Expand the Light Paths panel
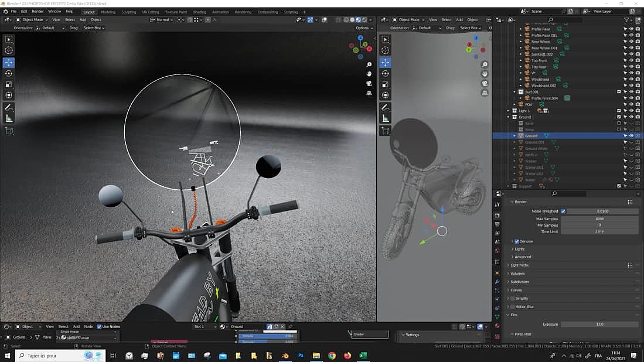The height and width of the screenshot is (362, 644). (519, 265)
